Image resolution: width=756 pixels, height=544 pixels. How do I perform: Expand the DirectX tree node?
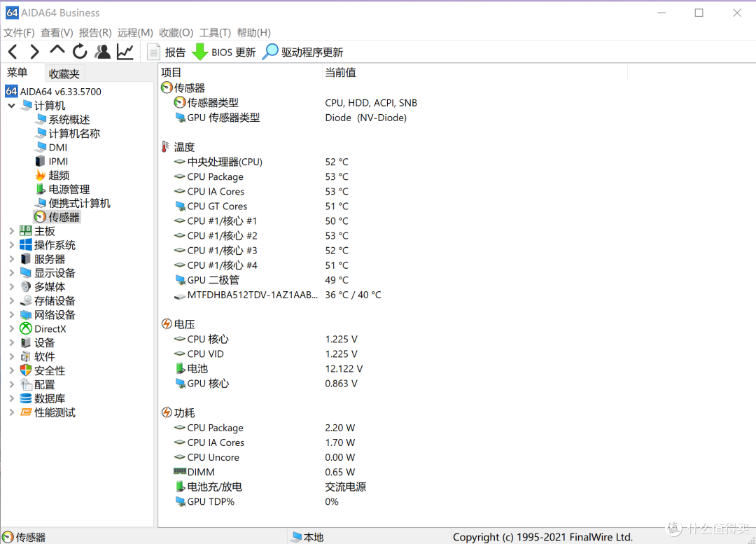pos(12,329)
